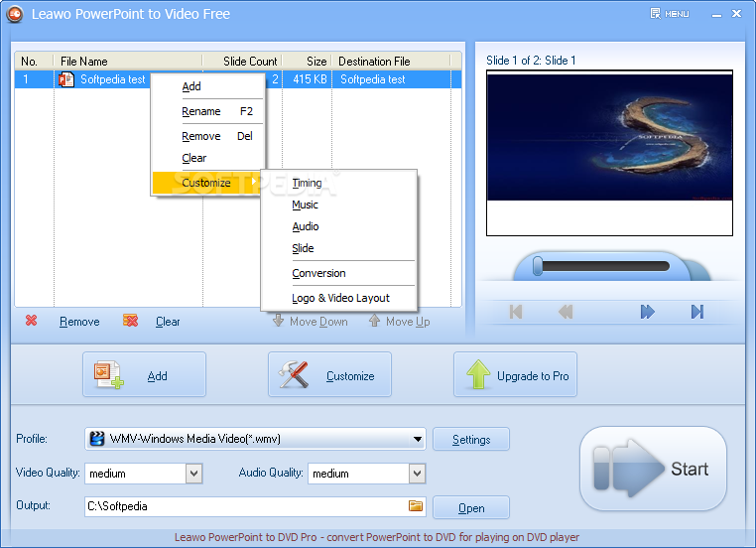The height and width of the screenshot is (548, 756).
Task: Advance to next slide with forward icon
Action: click(x=648, y=312)
